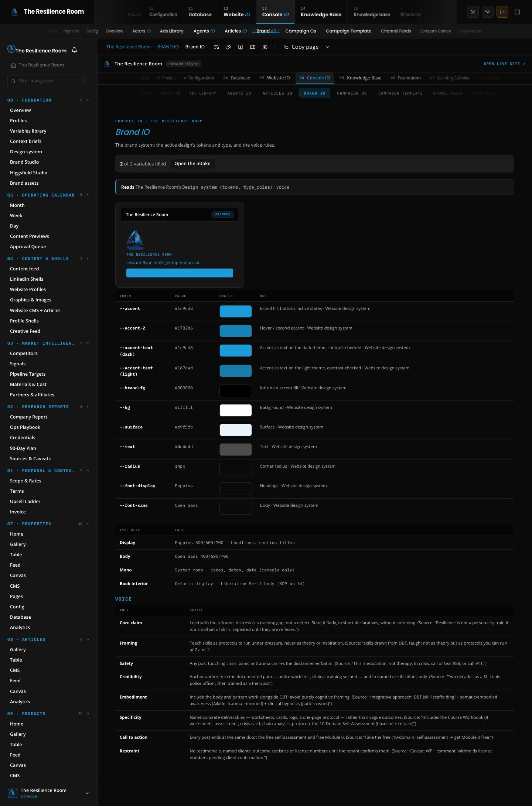Click the --accent color swatch

click(x=236, y=311)
